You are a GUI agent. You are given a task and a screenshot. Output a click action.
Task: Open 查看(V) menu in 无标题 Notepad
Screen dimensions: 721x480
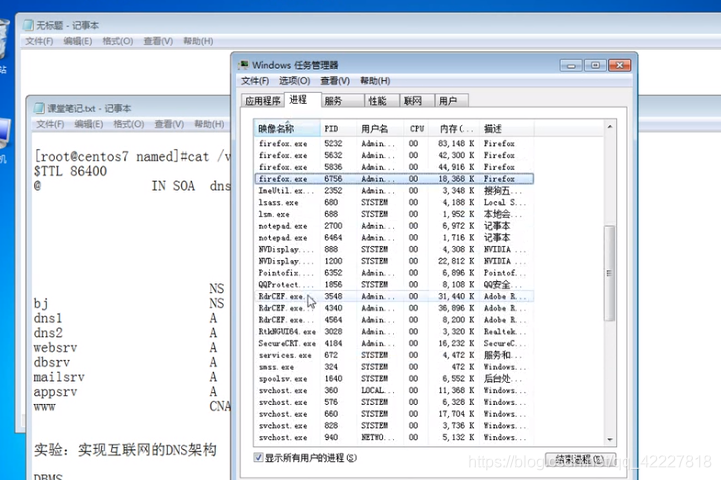158,41
